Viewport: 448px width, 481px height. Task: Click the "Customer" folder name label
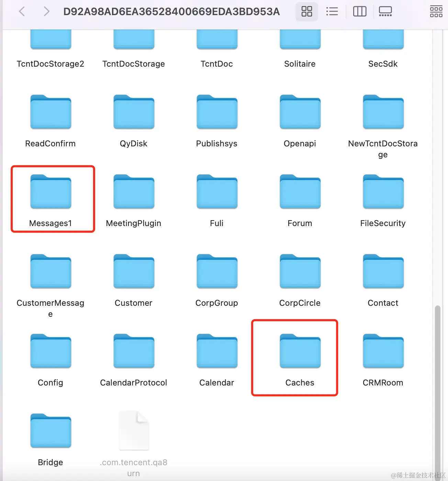134,303
